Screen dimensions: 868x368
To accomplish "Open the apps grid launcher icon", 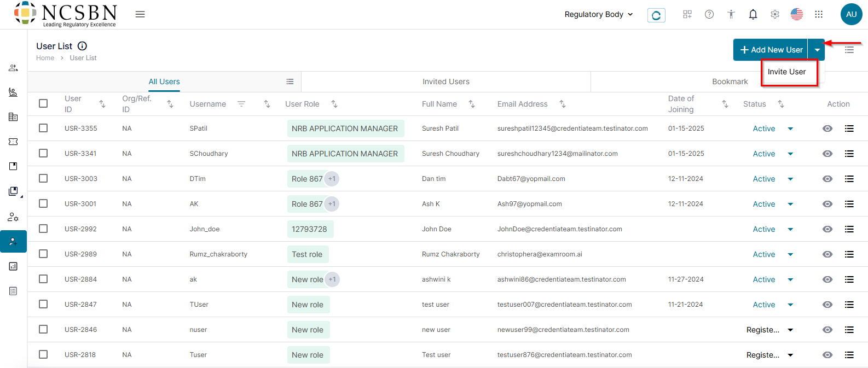I will [819, 15].
